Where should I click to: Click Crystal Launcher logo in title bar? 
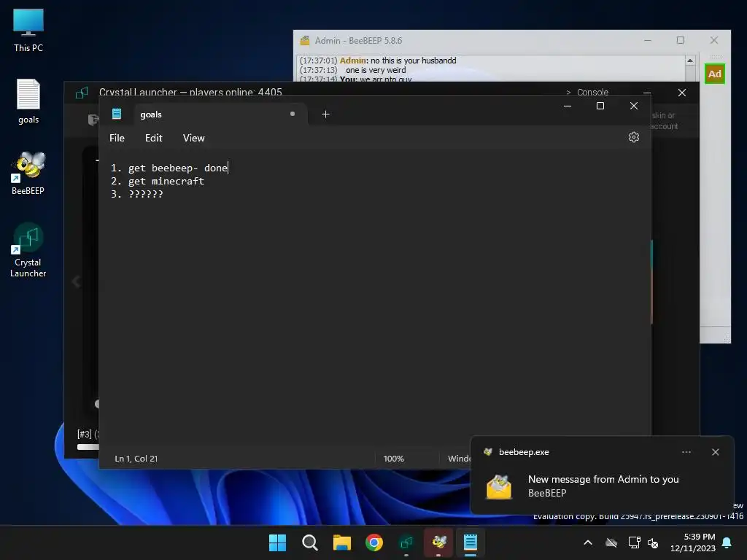click(x=82, y=93)
